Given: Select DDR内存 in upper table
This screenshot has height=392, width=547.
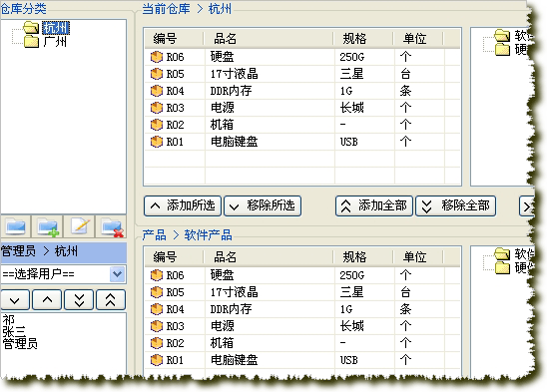Looking at the screenshot, I should point(231,91).
